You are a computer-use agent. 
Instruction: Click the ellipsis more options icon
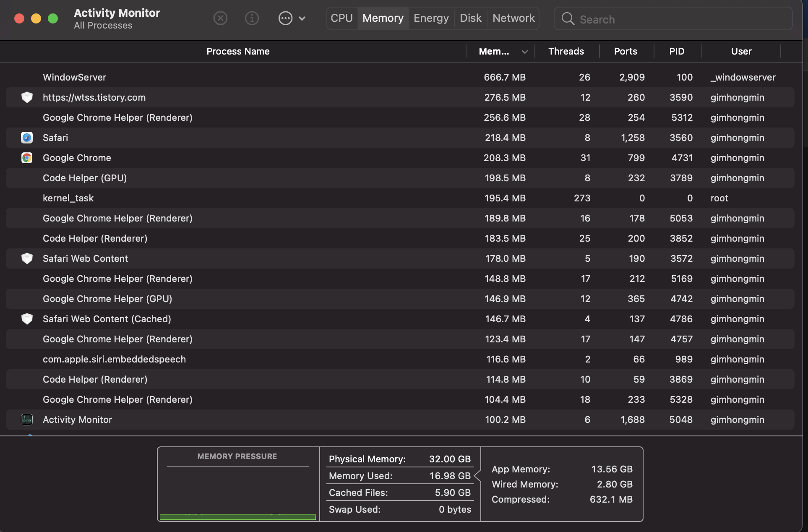285,18
